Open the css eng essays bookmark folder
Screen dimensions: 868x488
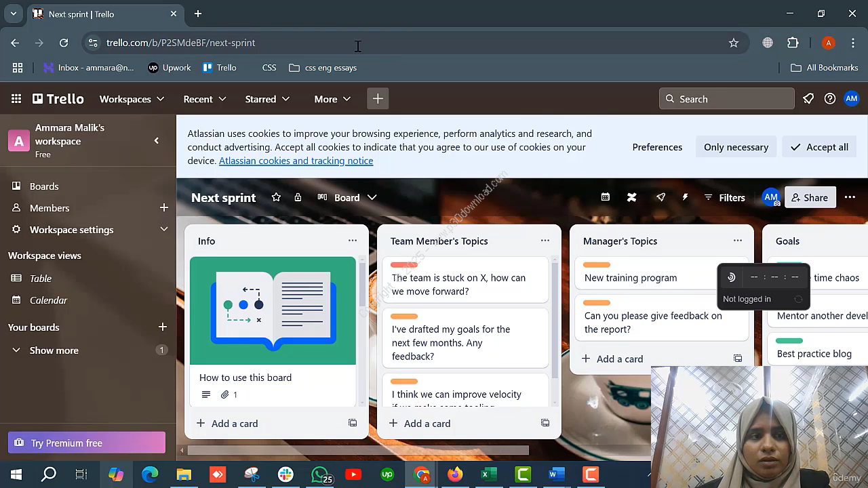(x=323, y=67)
